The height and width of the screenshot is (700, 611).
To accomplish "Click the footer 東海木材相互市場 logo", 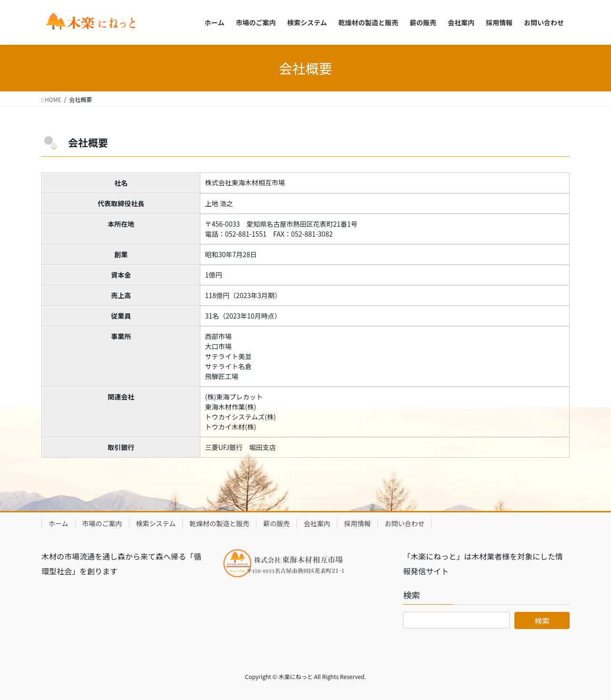I will [x=284, y=563].
